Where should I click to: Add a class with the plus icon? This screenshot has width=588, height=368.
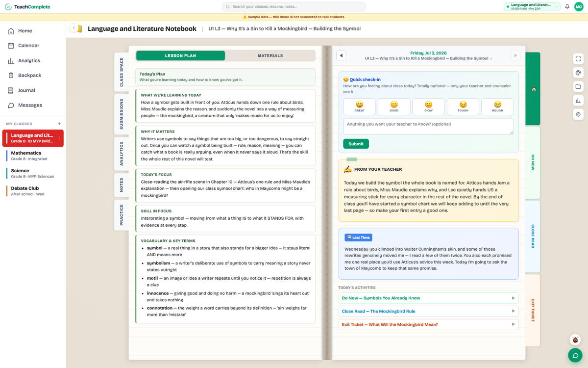tap(59, 124)
